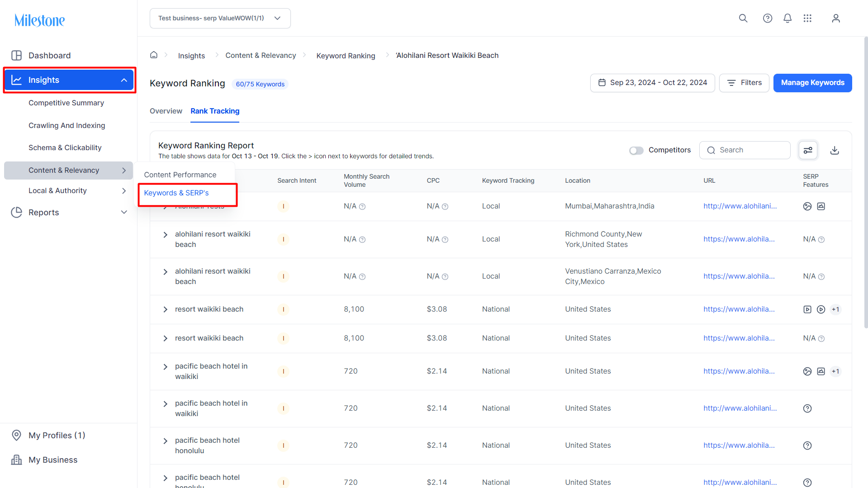The width and height of the screenshot is (868, 488).
Task: Go to home via breadcrumb house icon
Action: (154, 55)
